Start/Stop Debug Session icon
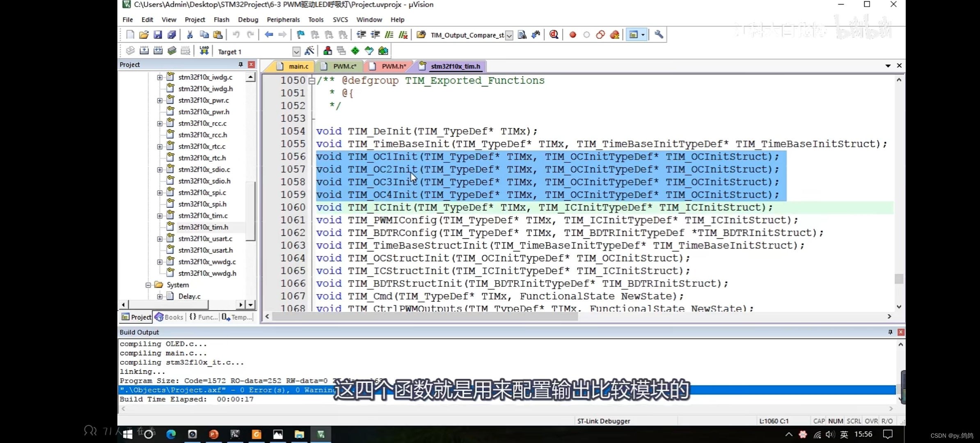The image size is (980, 443). pyautogui.click(x=554, y=35)
